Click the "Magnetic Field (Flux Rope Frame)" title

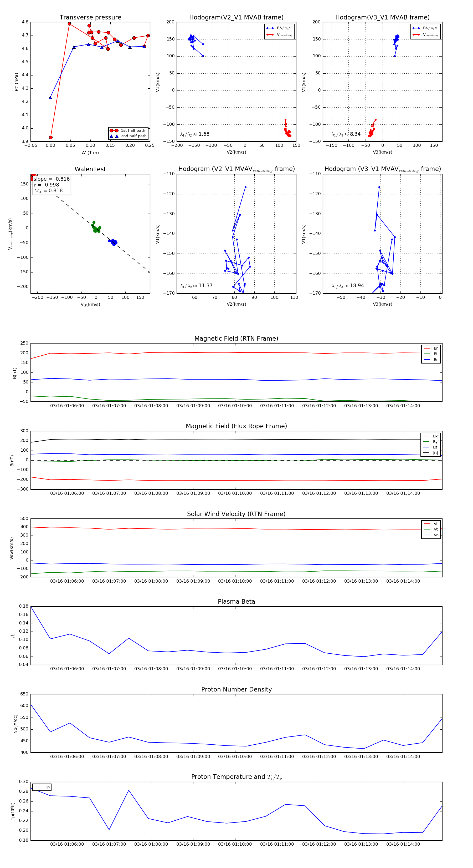236,426
